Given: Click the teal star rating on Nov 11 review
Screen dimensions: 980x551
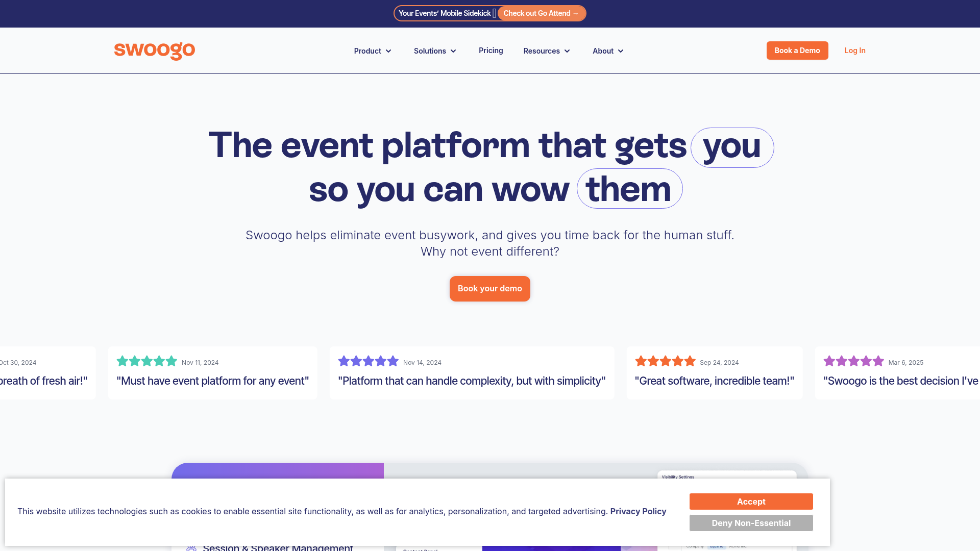Looking at the screenshot, I should coord(146,361).
